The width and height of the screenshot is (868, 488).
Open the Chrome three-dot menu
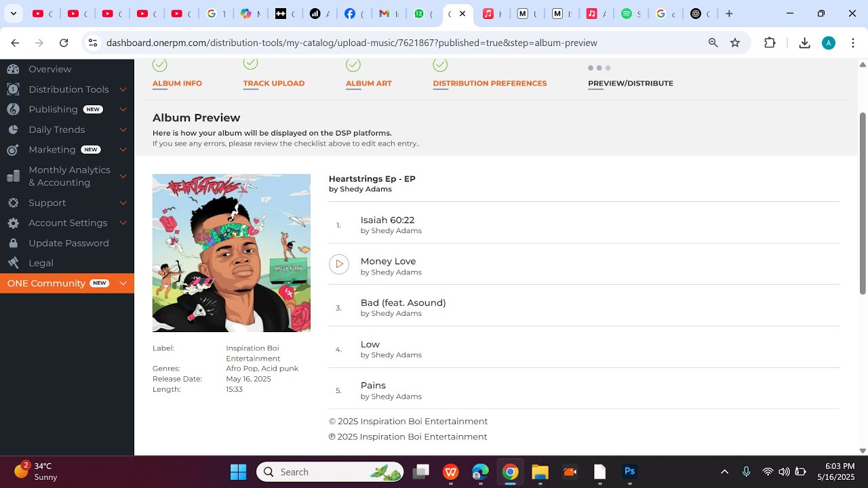click(852, 43)
